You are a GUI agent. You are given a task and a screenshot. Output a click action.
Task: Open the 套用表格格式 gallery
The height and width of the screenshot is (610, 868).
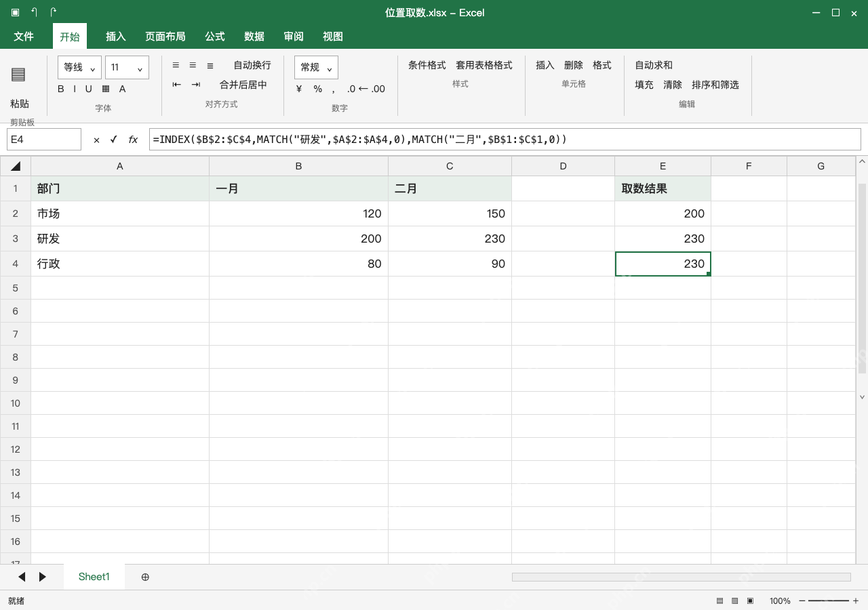(484, 65)
